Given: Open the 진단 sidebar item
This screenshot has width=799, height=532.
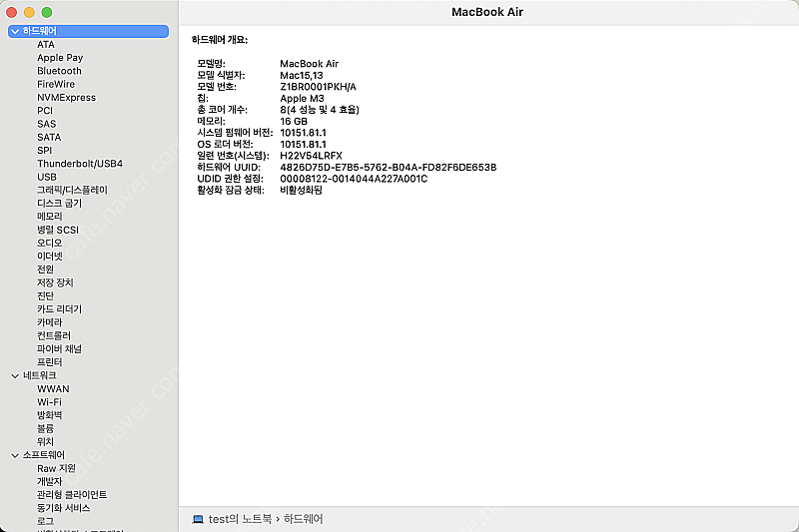Looking at the screenshot, I should point(45,295).
